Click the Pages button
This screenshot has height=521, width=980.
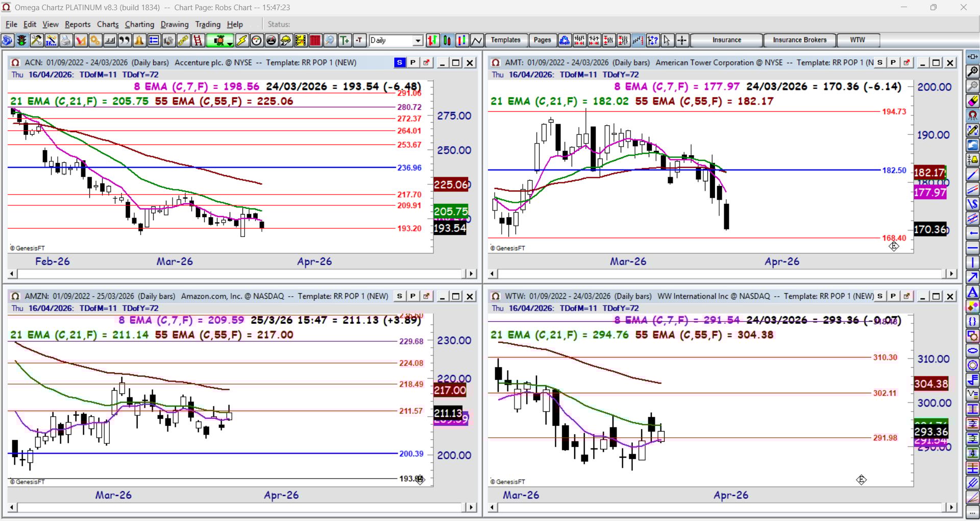click(542, 40)
